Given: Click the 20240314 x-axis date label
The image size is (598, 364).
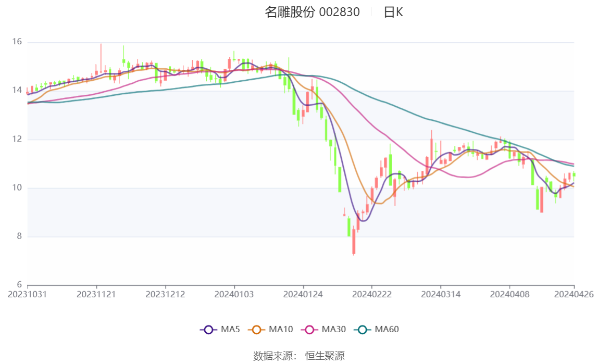Looking at the screenshot, I should tap(441, 294).
